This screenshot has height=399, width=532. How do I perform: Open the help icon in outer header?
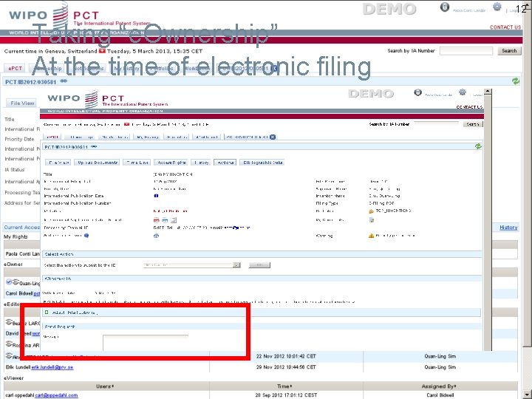[x=445, y=7]
